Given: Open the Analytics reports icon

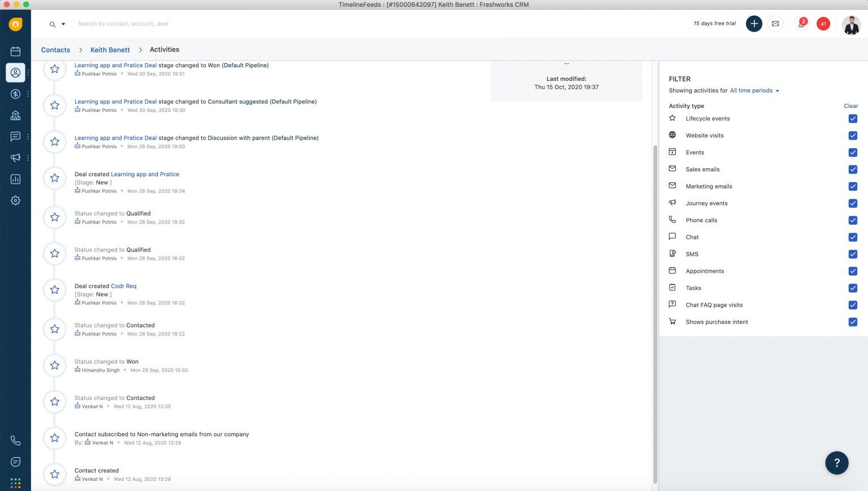Looking at the screenshot, I should tap(15, 179).
